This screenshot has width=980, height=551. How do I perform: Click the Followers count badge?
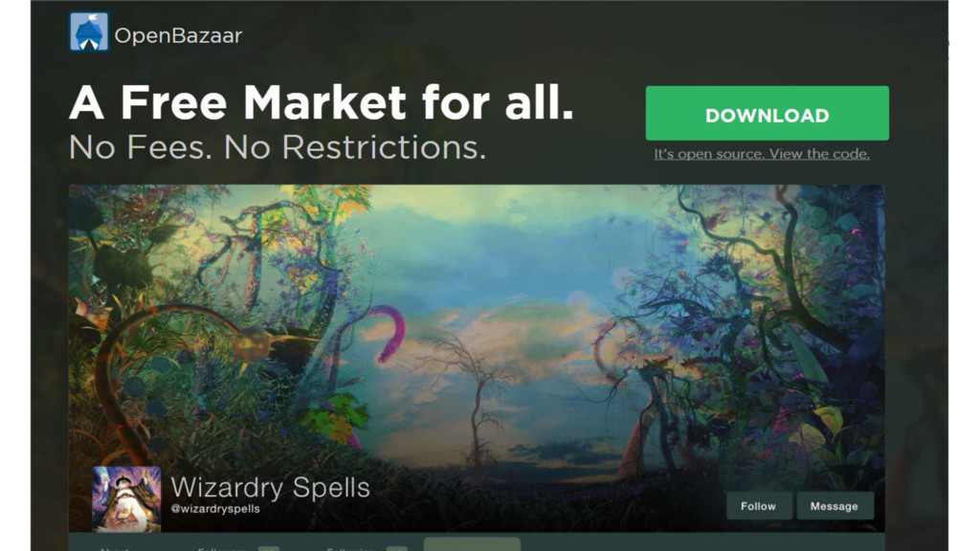(x=269, y=548)
